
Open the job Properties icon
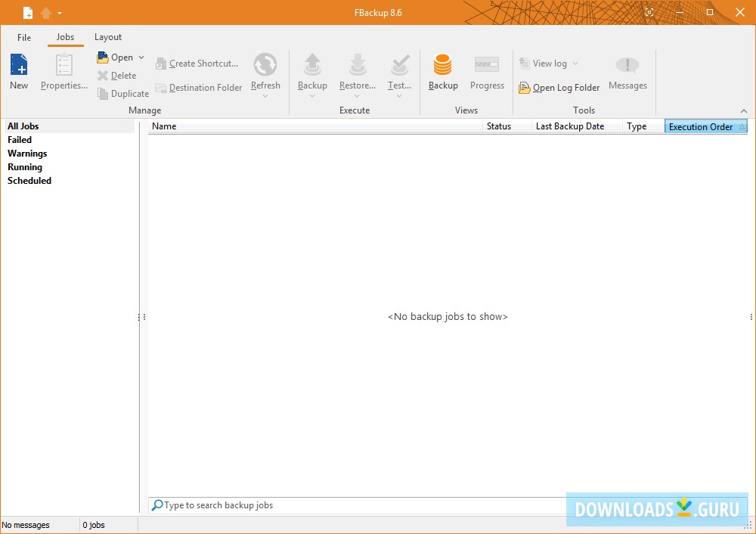64,64
